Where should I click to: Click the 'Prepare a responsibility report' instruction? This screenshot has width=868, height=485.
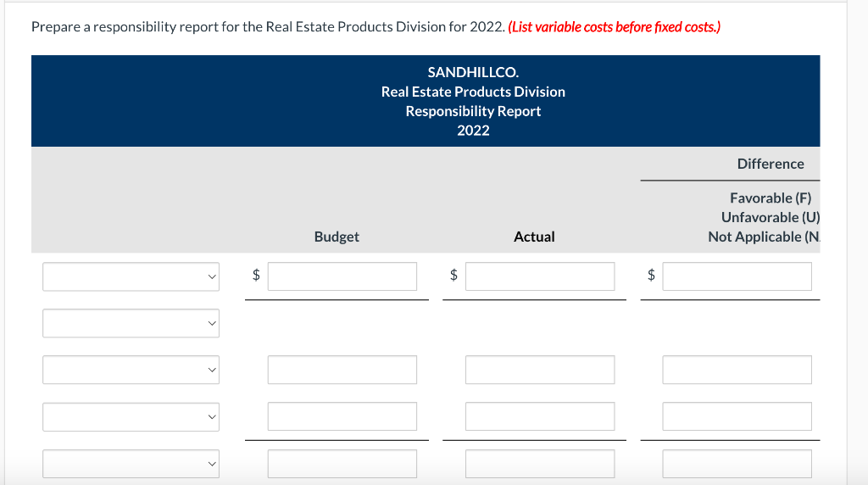click(x=268, y=27)
